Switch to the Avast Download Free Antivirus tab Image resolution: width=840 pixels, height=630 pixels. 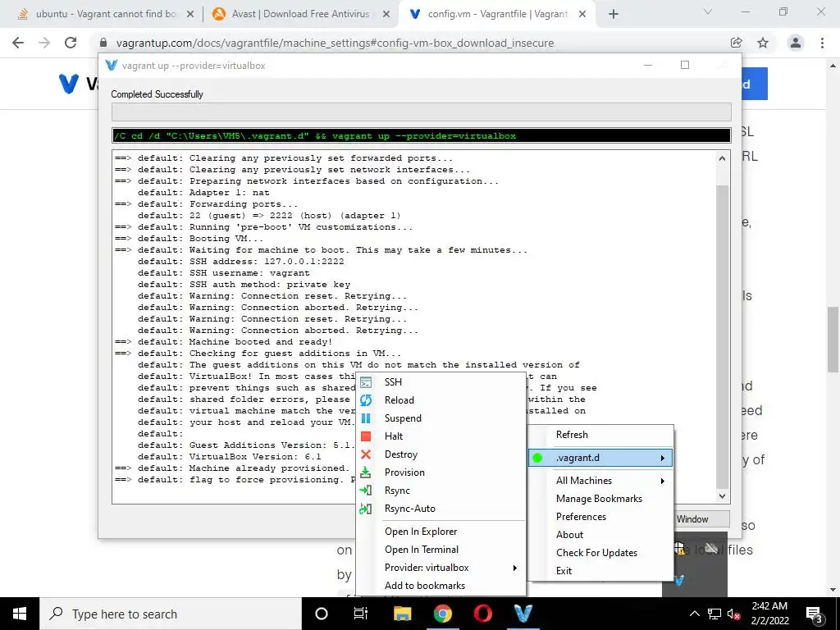(300, 14)
